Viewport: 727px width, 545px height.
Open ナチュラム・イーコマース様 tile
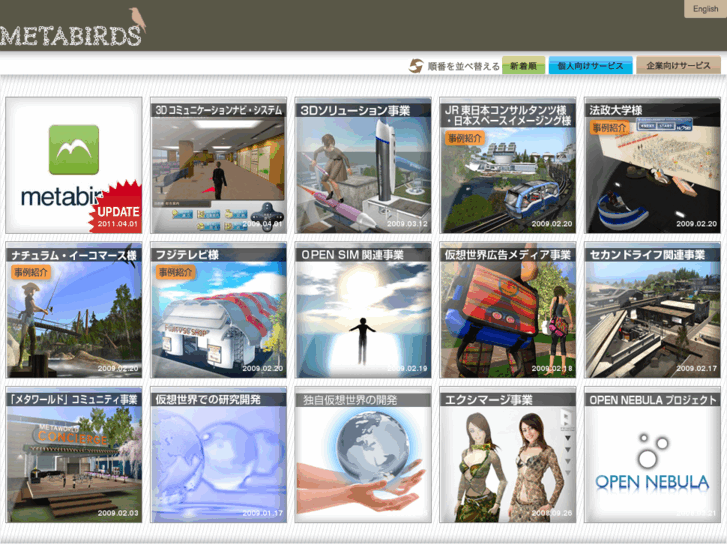click(74, 310)
